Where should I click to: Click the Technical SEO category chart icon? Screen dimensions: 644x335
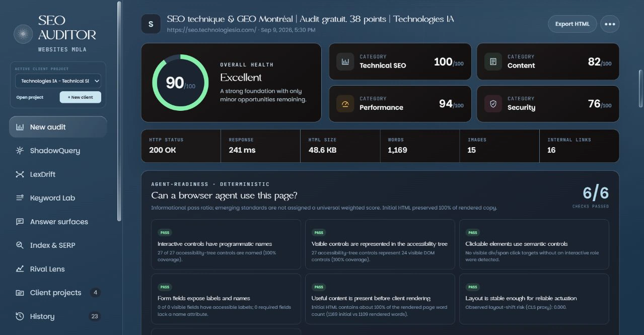(x=345, y=61)
